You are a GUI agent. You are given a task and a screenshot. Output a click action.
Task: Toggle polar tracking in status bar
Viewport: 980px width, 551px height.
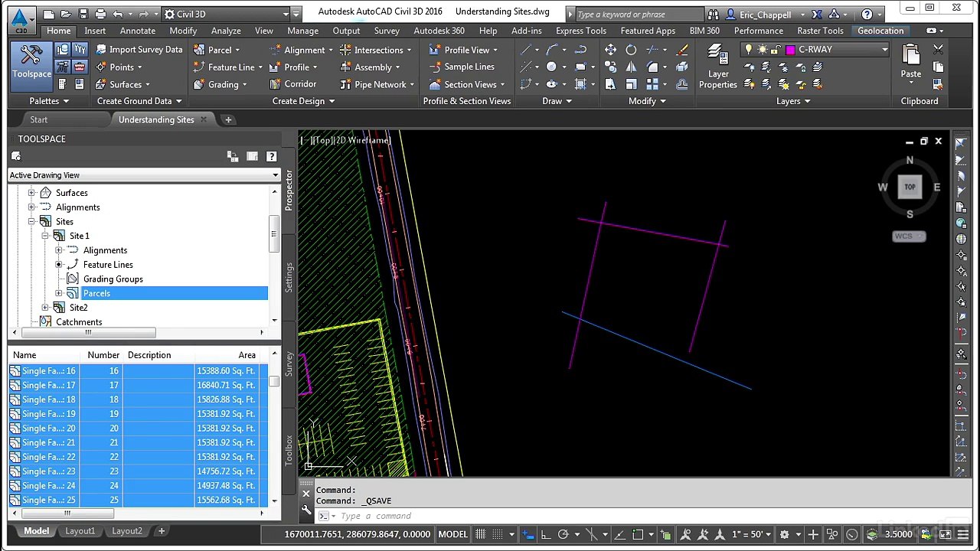[563, 534]
